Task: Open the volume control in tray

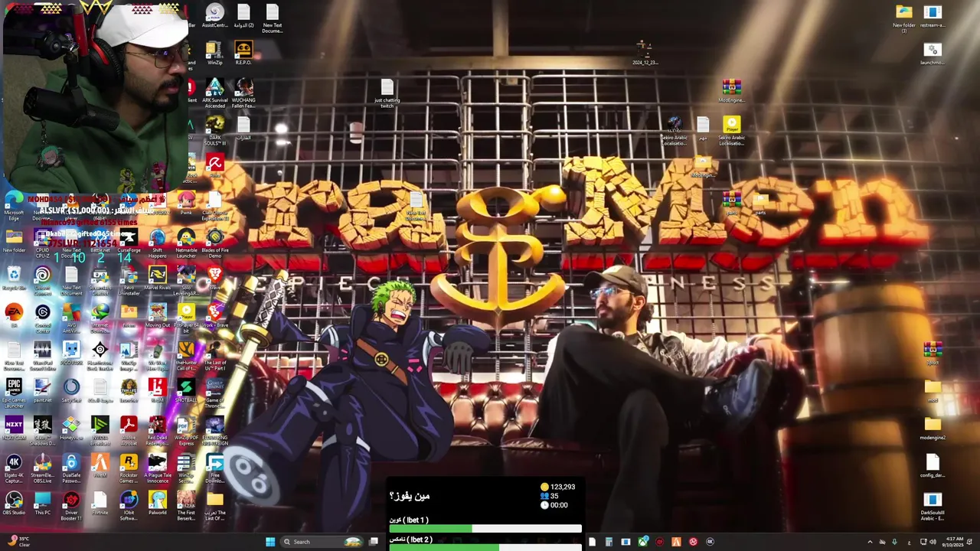Action: (x=933, y=542)
